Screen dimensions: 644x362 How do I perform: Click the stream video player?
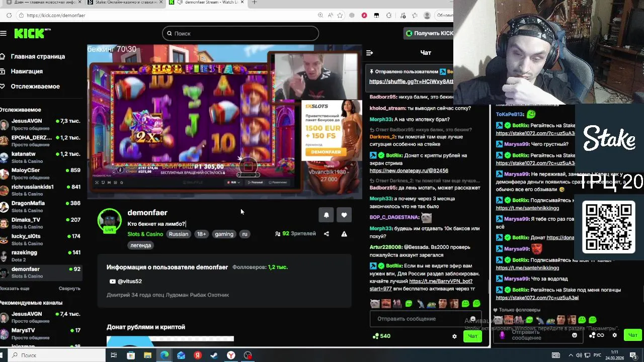click(224, 122)
